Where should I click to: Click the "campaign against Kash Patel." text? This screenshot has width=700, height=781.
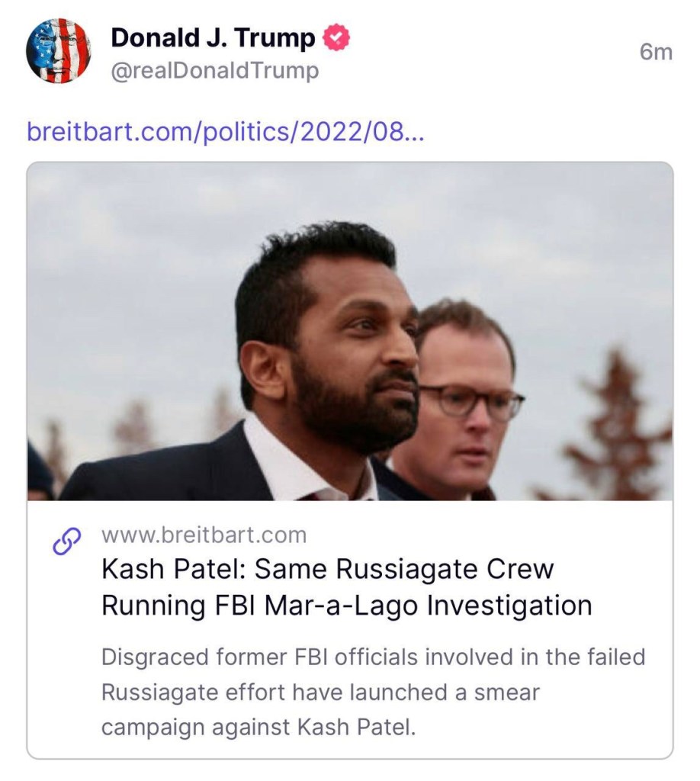click(258, 727)
